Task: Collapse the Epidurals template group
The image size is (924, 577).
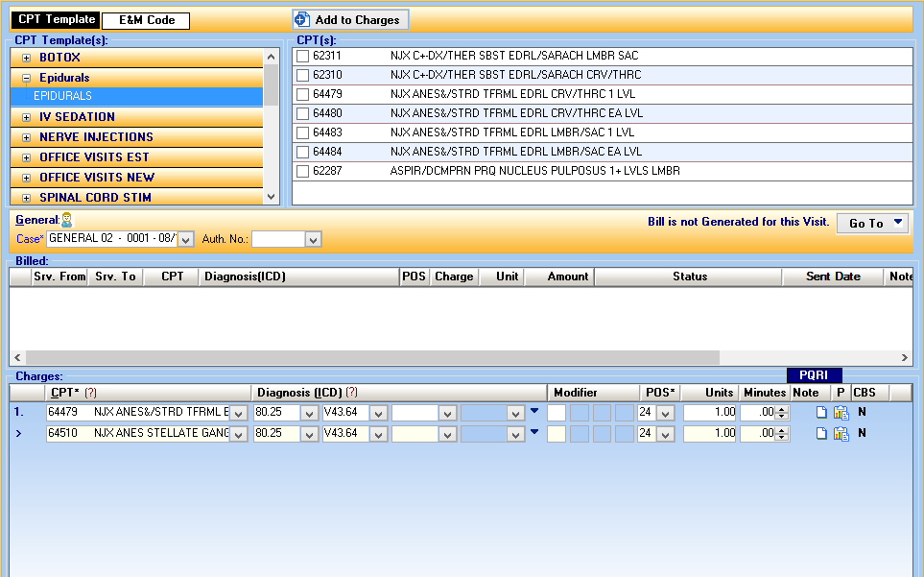Action: (26, 78)
